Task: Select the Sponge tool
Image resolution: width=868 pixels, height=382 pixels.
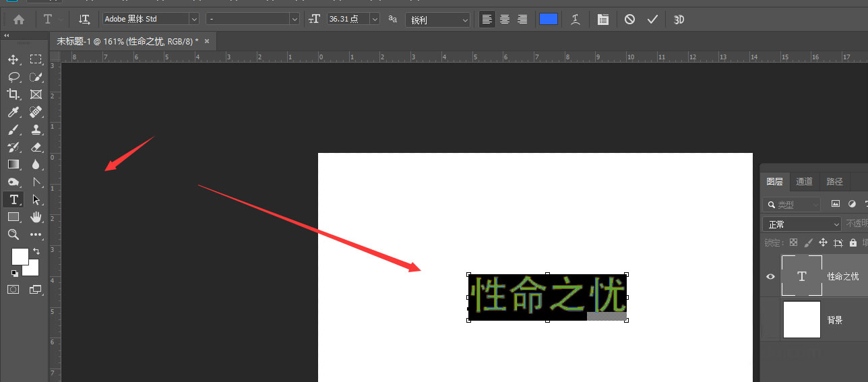Action: 13,182
